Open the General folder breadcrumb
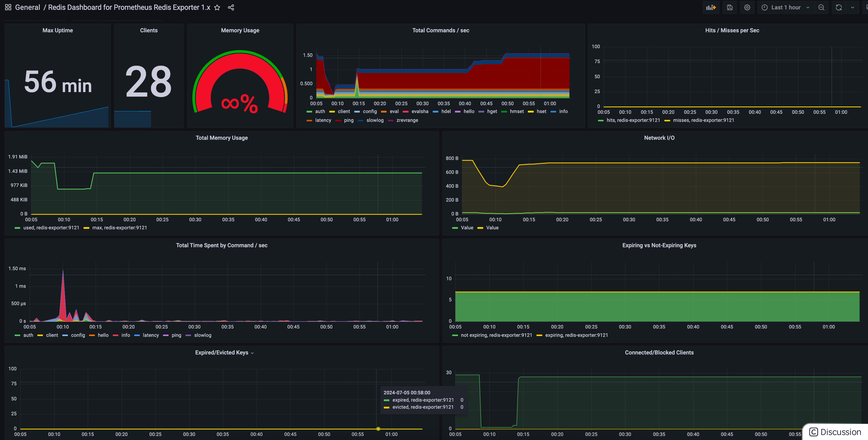 pyautogui.click(x=27, y=7)
